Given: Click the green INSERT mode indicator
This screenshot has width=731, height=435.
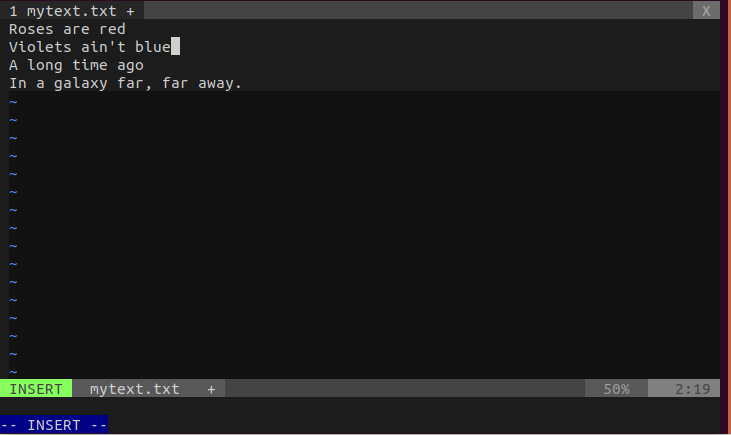Looking at the screenshot, I should coord(36,389).
